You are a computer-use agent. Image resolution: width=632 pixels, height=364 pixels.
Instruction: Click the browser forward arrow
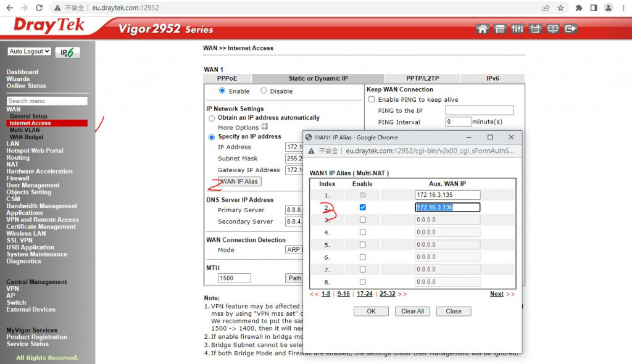pyautogui.click(x=25, y=7)
